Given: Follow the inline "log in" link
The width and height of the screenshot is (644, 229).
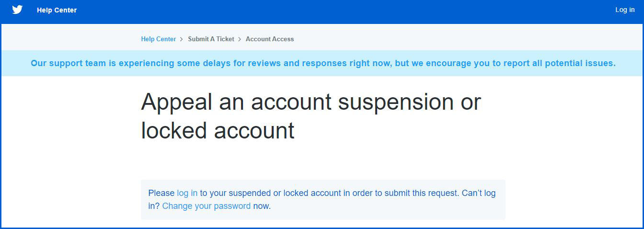Looking at the screenshot, I should 187,193.
